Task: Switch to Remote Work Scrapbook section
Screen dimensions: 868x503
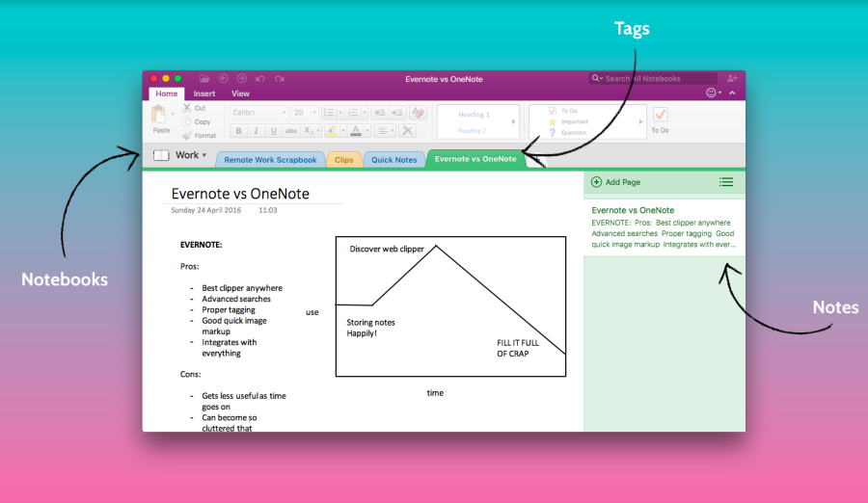Action: click(x=270, y=159)
